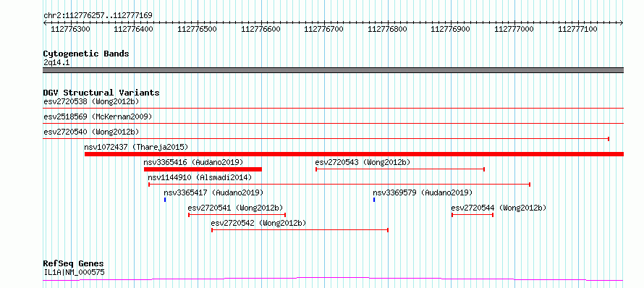Select the esv2720544 short red segment
The height and width of the screenshot is (288, 644).
click(x=473, y=215)
